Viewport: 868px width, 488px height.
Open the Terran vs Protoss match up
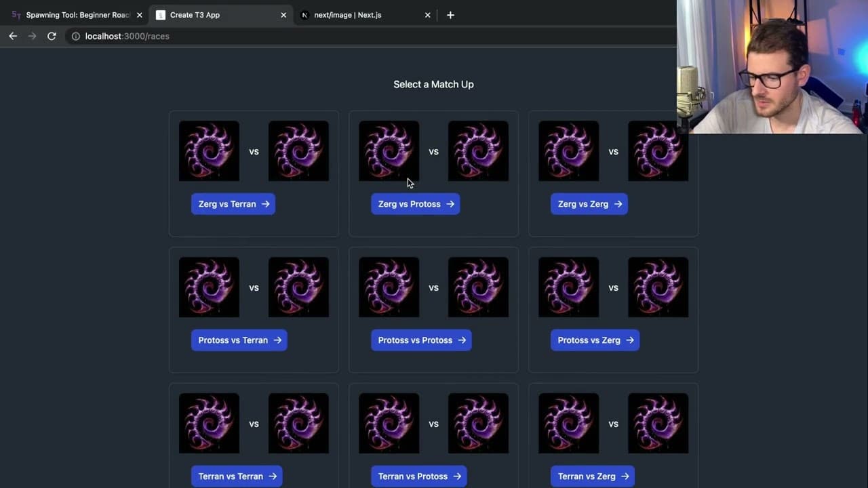pyautogui.click(x=419, y=476)
